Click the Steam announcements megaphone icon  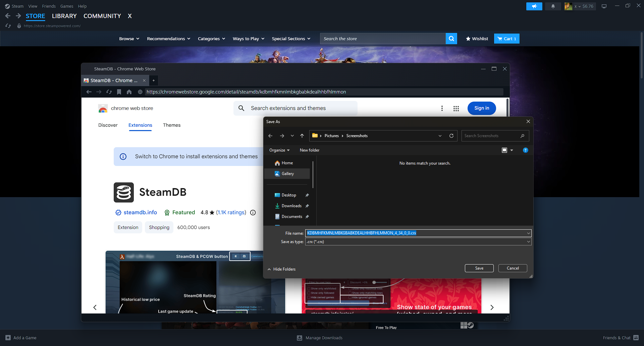[x=534, y=6]
